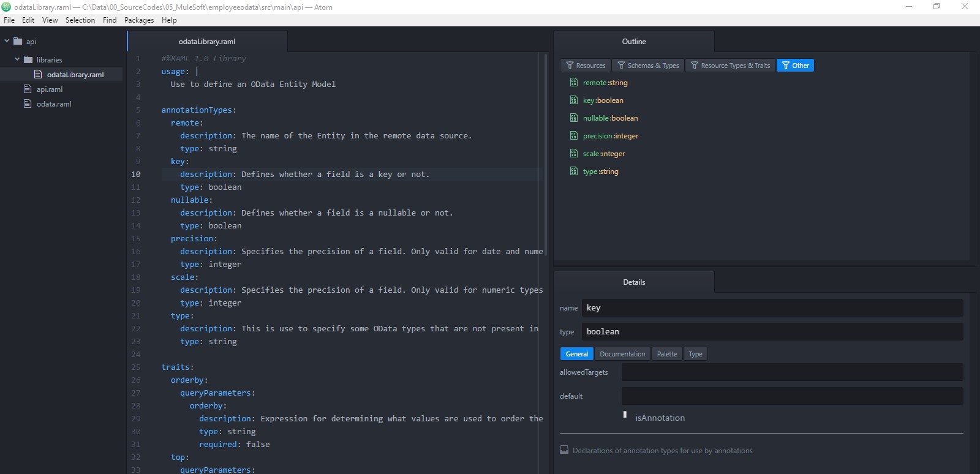
Task: Open the Selection menu
Action: (x=80, y=20)
